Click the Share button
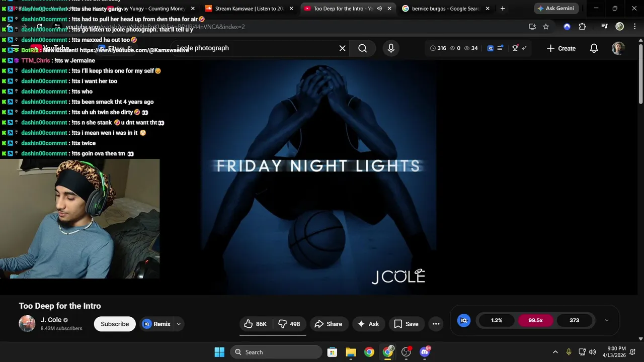Screen dimensions: 644x362 tap(329, 324)
